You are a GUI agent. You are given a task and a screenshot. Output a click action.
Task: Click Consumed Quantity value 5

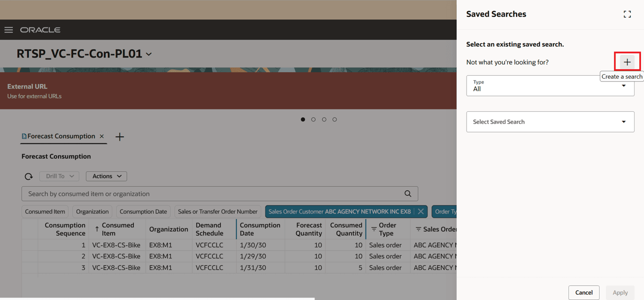tap(360, 267)
